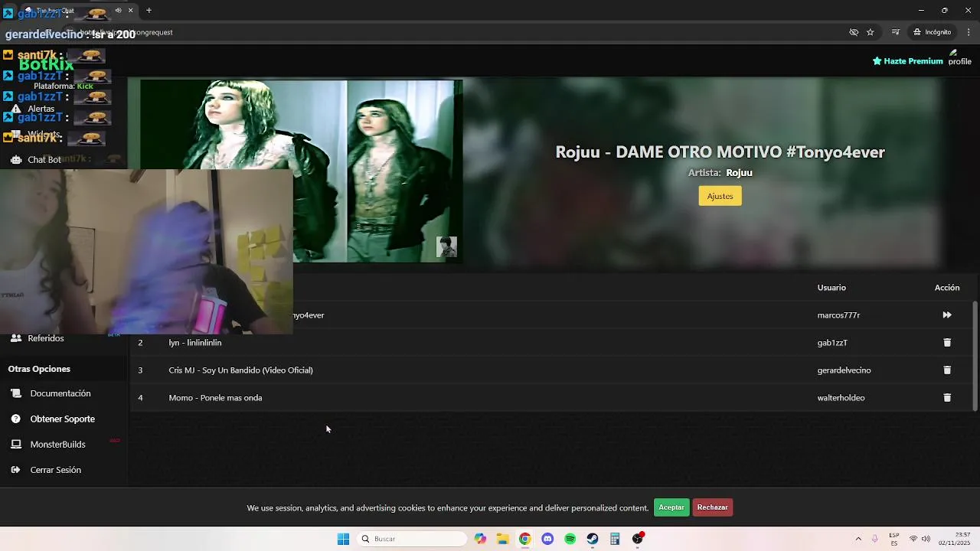This screenshot has width=980, height=551.
Task: Open OBS Studio from the taskbar
Action: click(638, 539)
